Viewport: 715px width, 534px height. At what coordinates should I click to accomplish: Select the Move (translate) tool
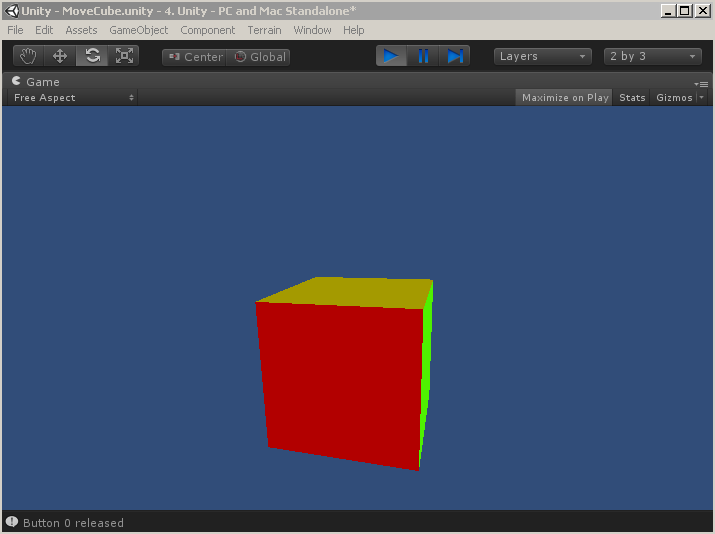[x=60, y=56]
